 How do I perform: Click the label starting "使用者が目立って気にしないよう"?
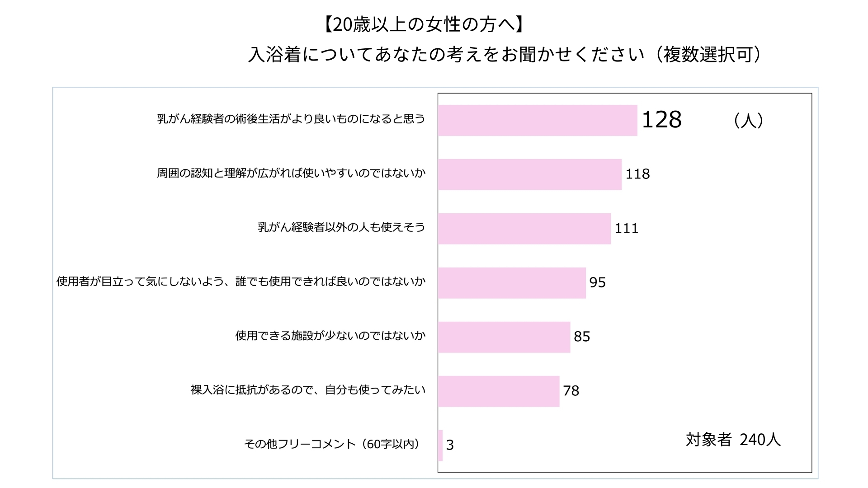241,282
